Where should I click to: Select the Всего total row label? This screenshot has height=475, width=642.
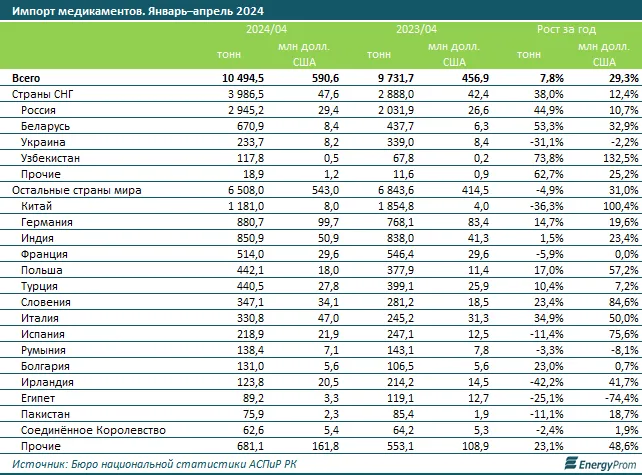click(27, 78)
